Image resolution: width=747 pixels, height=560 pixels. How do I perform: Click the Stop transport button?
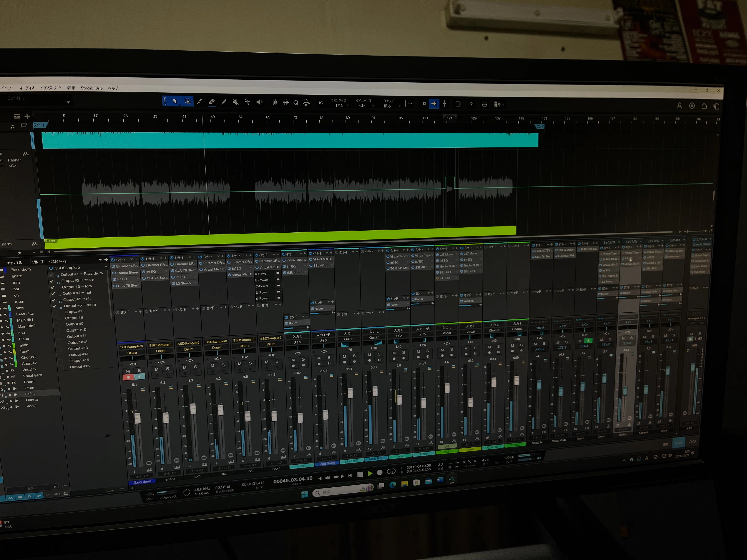[360, 474]
